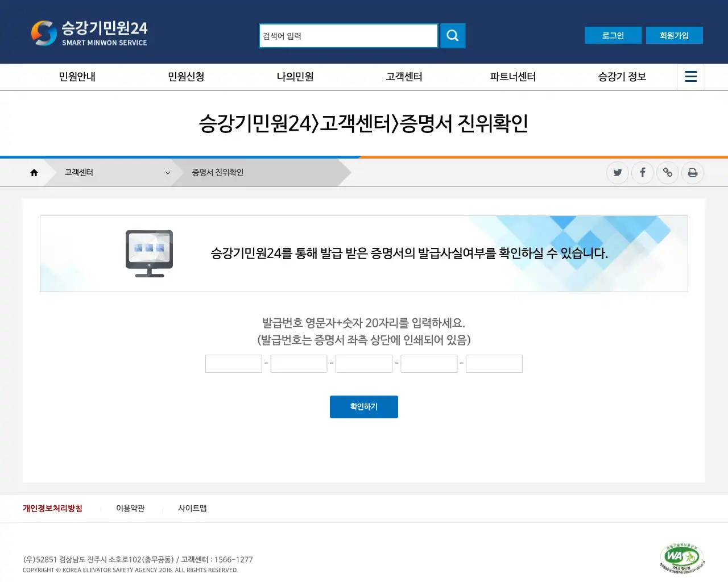Open the 나의민원 menu
728x582 pixels.
(295, 77)
